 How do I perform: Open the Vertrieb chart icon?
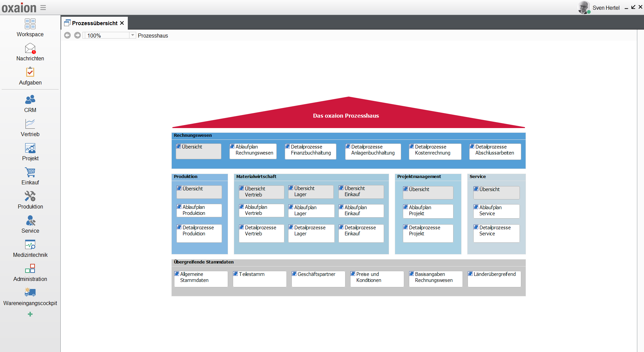[30, 124]
